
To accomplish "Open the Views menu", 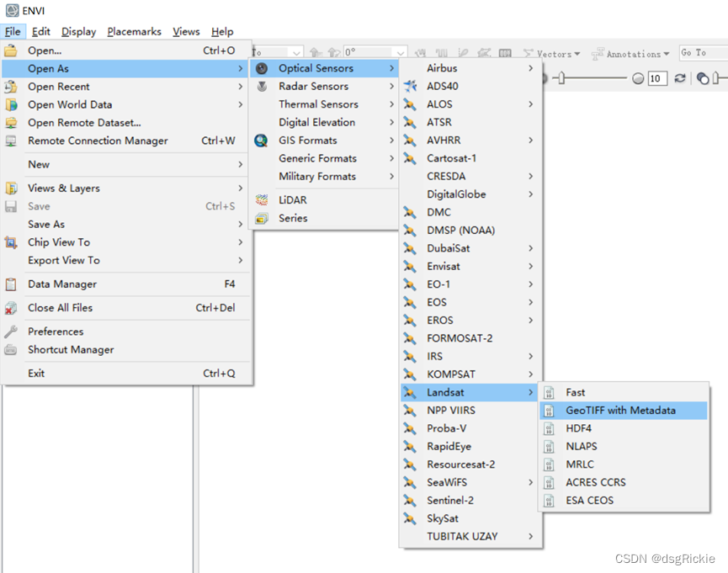I will 186,32.
